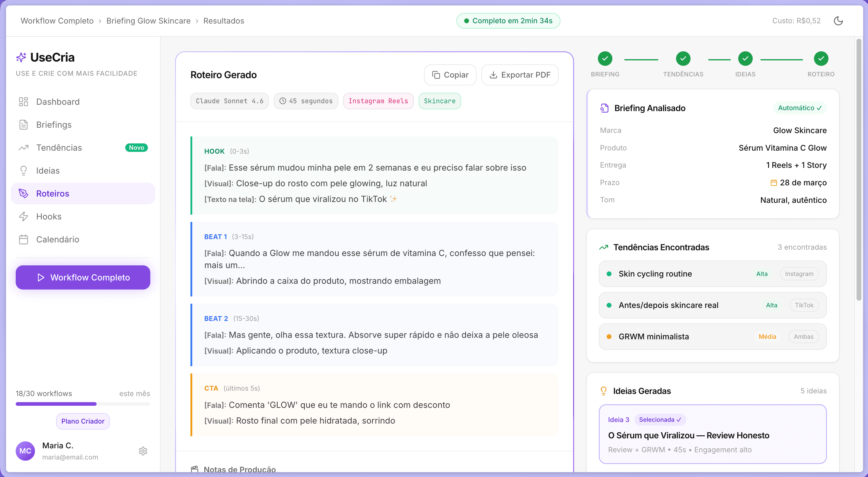Click the Copiar button
Viewport: 868px width, 477px height.
click(x=450, y=75)
